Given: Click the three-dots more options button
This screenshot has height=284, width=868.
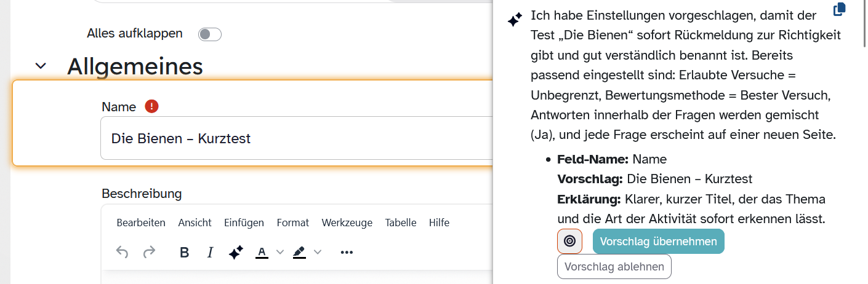Looking at the screenshot, I should click(x=347, y=252).
